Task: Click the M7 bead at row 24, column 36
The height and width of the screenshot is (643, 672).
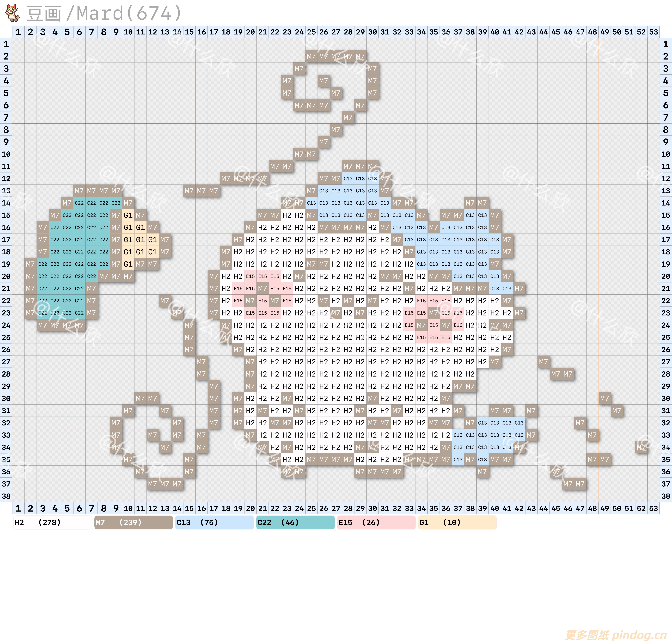Action: point(446,325)
